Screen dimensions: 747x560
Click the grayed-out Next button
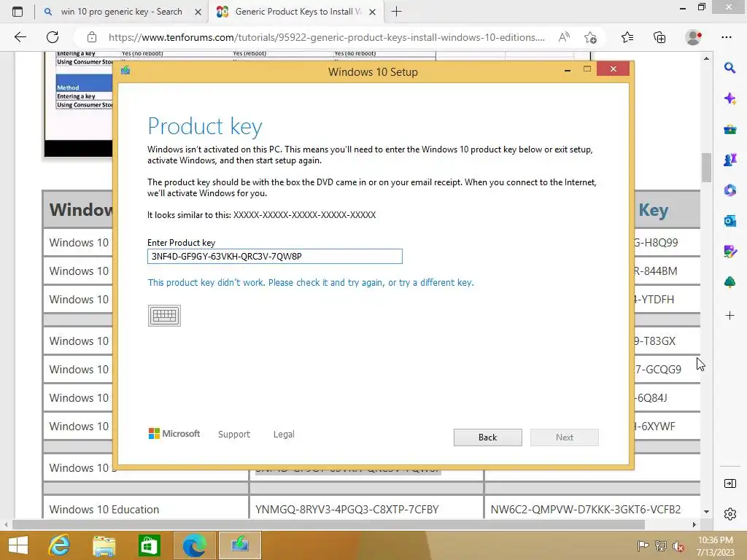[564, 437]
